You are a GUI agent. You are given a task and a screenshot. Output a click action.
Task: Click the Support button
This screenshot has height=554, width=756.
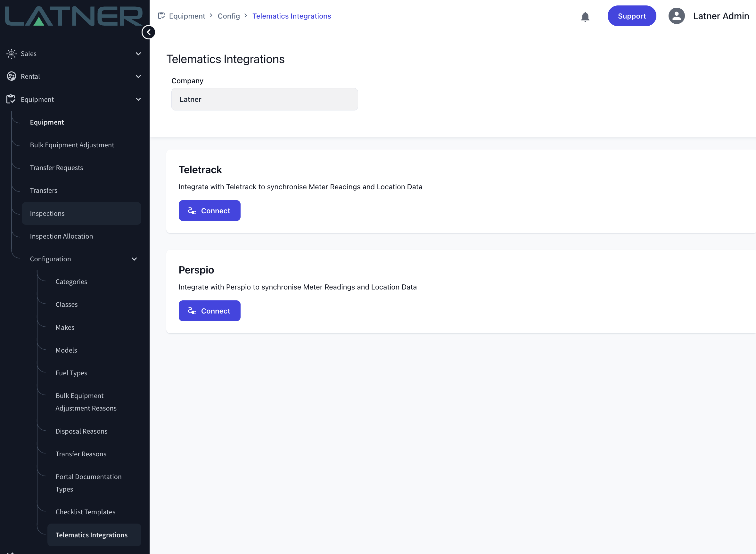pyautogui.click(x=632, y=16)
